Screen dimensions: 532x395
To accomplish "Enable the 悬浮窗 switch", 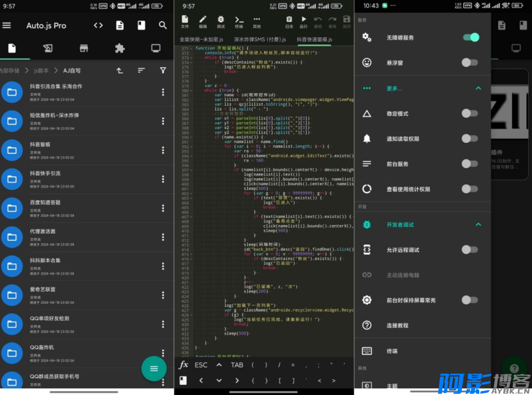I will [470, 62].
